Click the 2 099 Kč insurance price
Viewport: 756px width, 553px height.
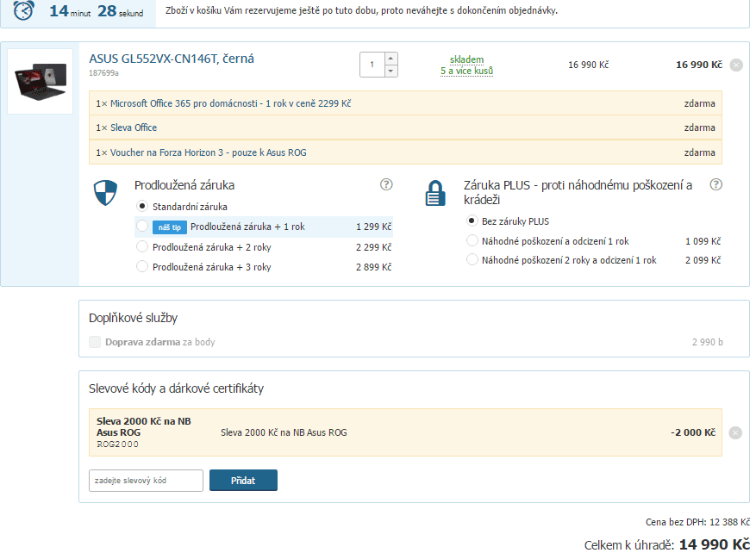click(x=703, y=261)
